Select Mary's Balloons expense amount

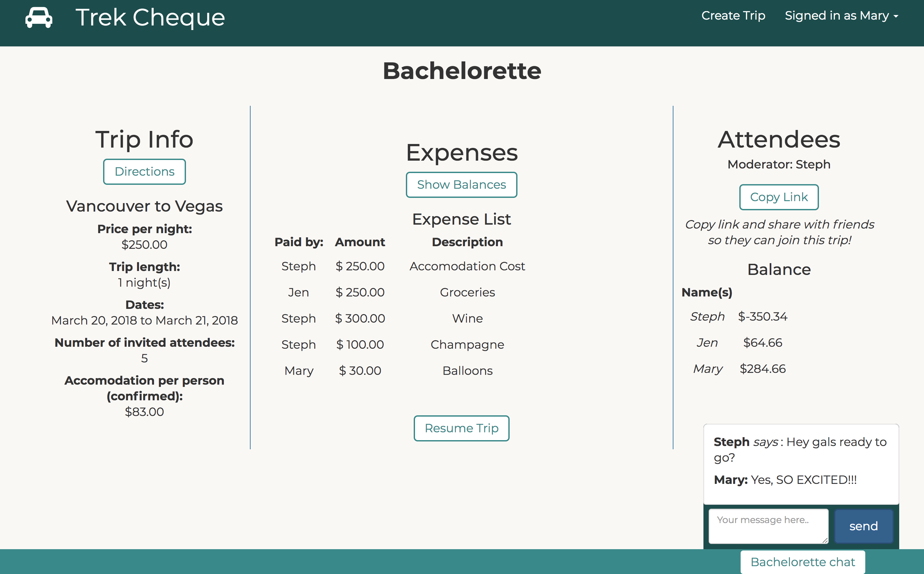point(360,371)
